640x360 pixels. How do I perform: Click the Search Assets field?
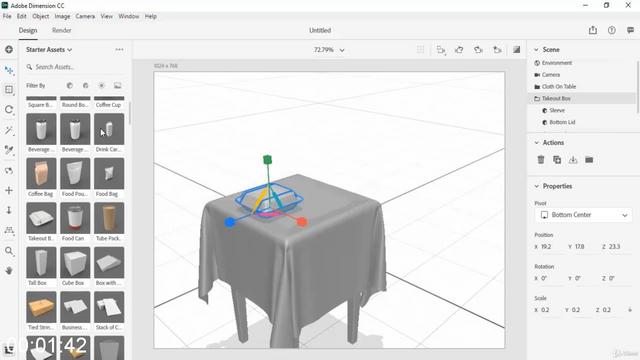(x=76, y=67)
